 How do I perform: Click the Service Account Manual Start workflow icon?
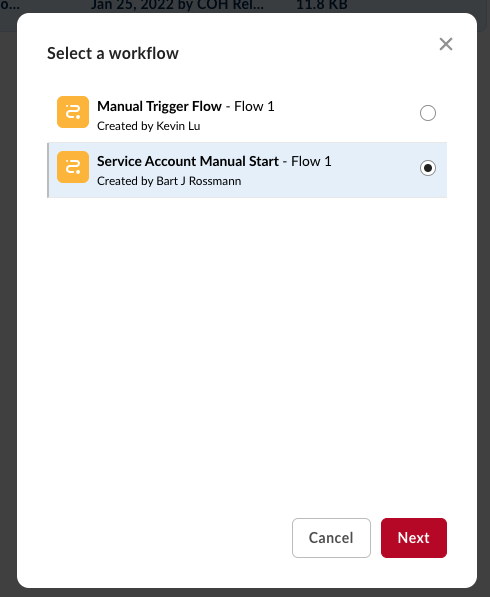(x=73, y=167)
